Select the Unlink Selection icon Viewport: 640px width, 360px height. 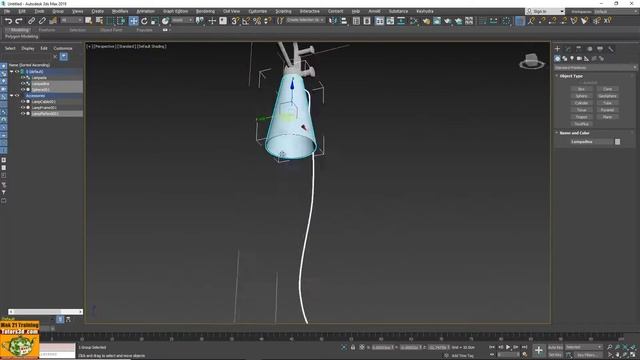tap(42, 21)
